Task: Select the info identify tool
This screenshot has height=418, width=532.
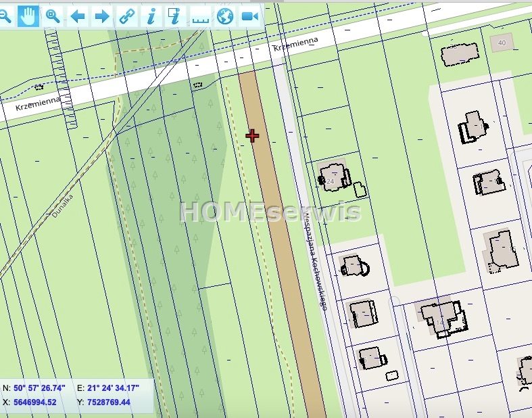Action: pos(151,16)
